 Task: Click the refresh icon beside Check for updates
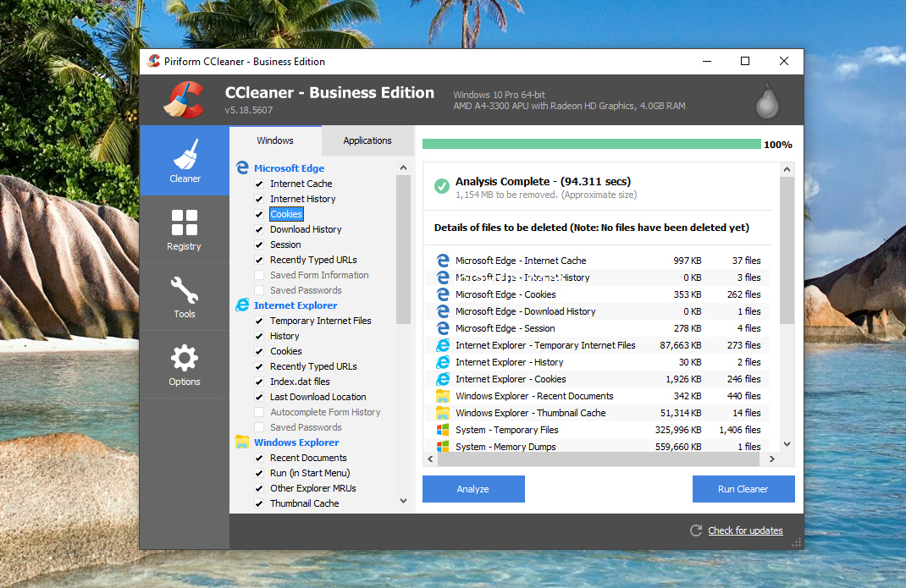696,530
